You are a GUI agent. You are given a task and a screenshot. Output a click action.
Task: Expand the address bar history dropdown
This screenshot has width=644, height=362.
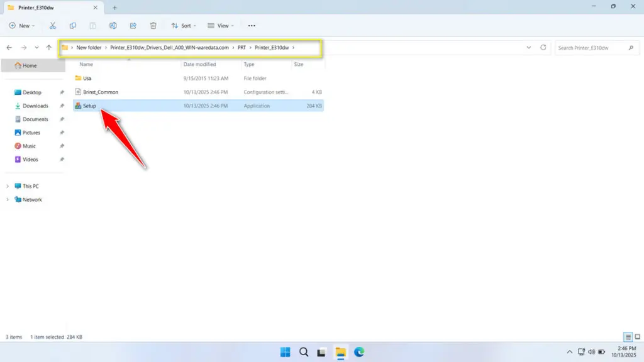pyautogui.click(x=529, y=47)
